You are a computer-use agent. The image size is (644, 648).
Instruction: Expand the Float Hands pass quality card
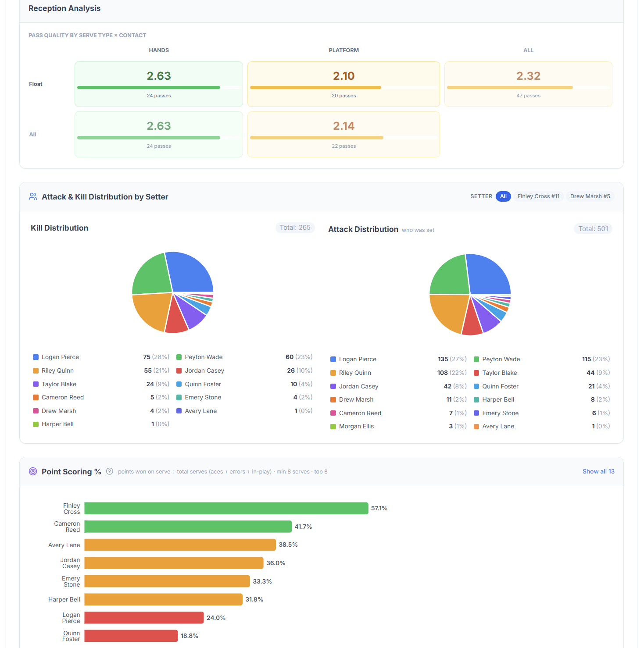click(x=158, y=84)
